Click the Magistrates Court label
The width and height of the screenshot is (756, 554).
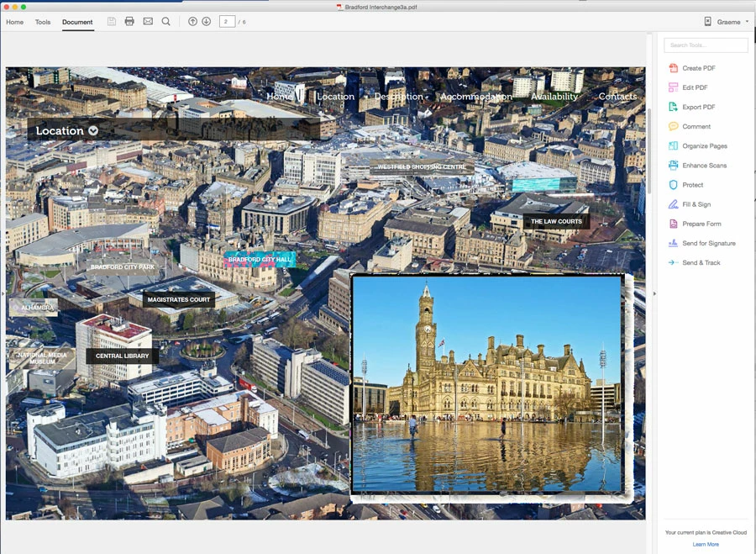click(x=178, y=299)
